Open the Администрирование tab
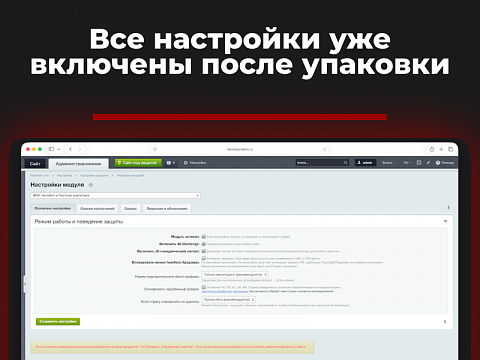The image size is (480, 360). point(79,163)
